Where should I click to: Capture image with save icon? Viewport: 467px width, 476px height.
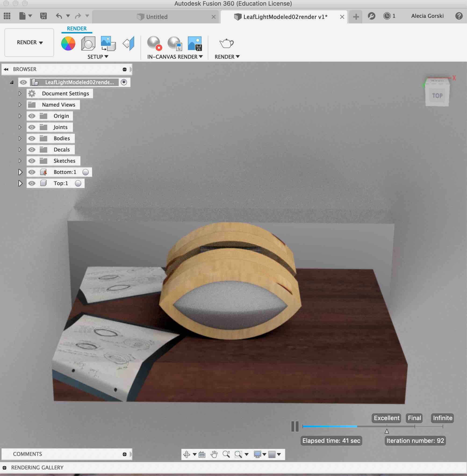[x=195, y=43]
